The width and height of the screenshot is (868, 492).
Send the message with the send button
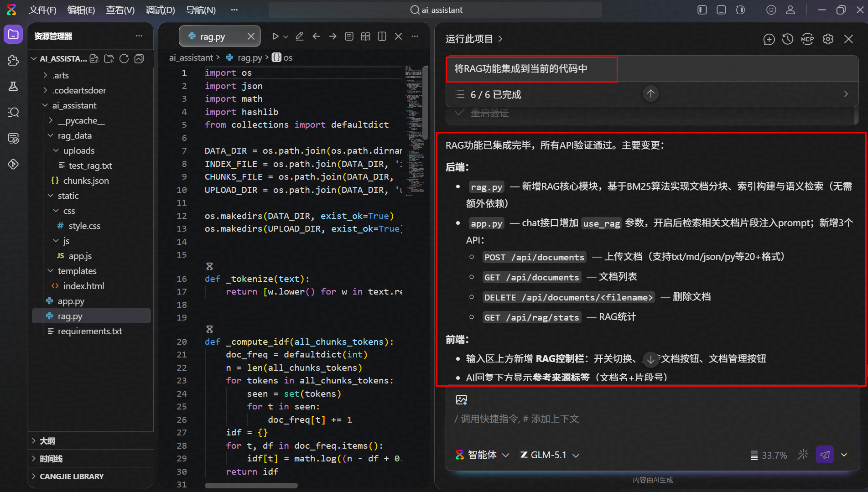825,455
